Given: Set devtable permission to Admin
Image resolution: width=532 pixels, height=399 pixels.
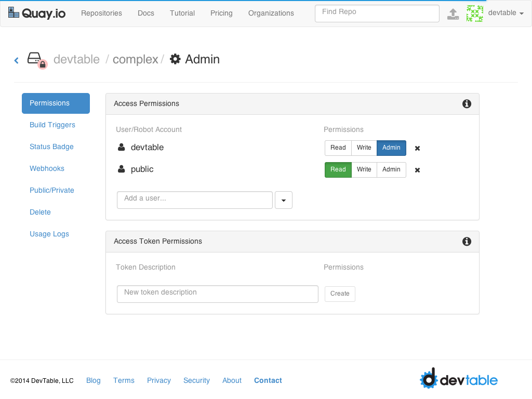Looking at the screenshot, I should [x=391, y=148].
